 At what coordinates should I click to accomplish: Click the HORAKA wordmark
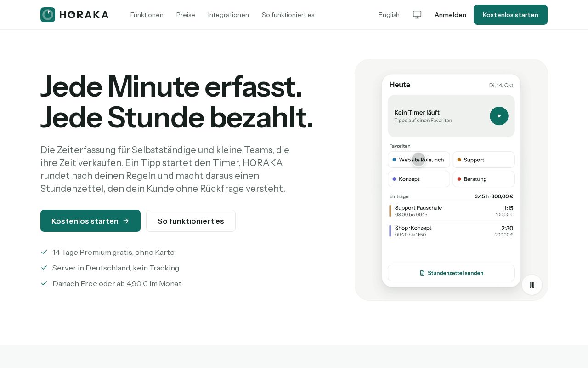pos(84,15)
